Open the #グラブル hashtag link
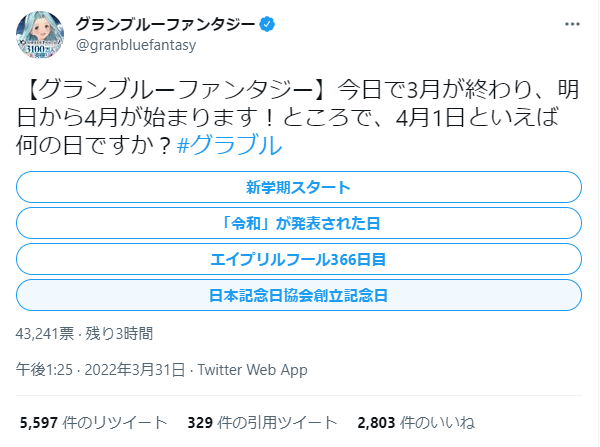Viewport: 600px width, 447px height. click(x=228, y=144)
